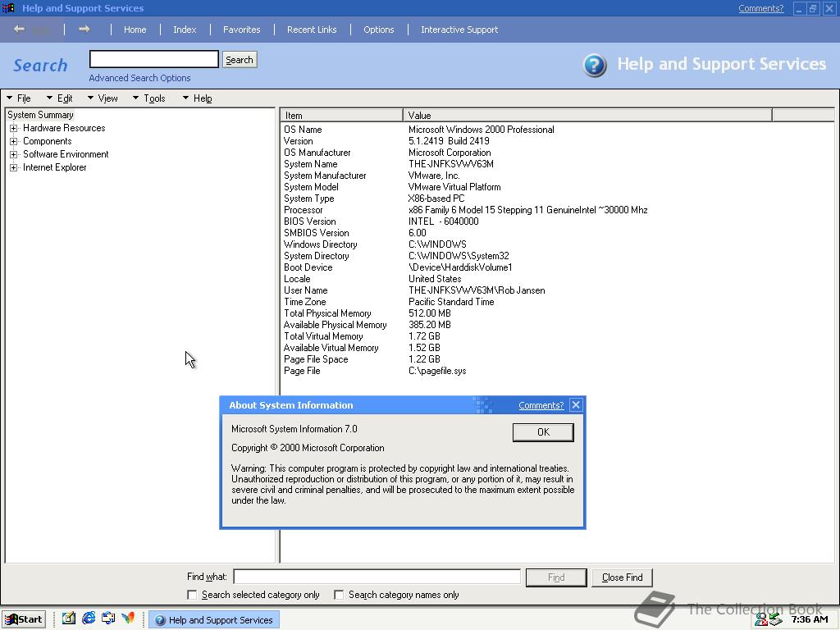Open the Tools dropdown menu
The image size is (840, 630).
tap(149, 98)
